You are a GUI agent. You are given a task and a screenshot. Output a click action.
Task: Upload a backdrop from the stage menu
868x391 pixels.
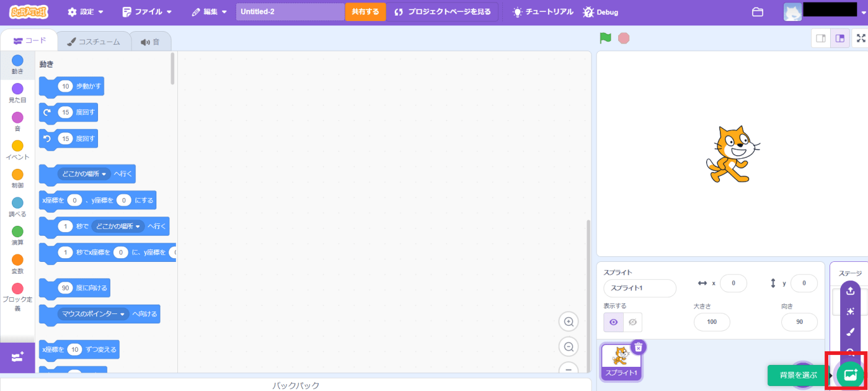pyautogui.click(x=851, y=290)
